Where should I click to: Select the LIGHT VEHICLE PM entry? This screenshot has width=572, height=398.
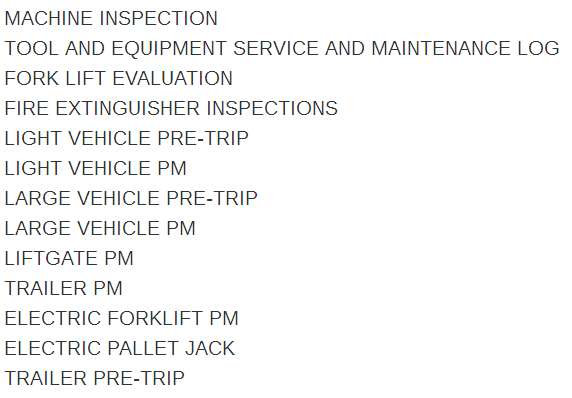click(x=95, y=168)
